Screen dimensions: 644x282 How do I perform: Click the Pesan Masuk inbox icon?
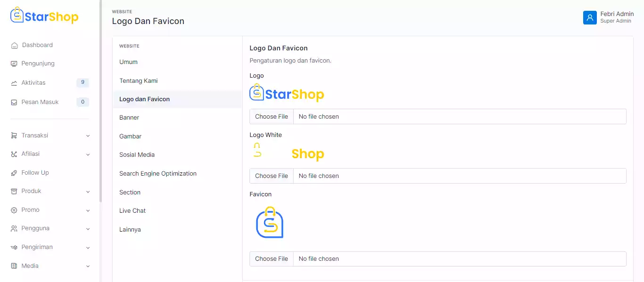[14, 102]
